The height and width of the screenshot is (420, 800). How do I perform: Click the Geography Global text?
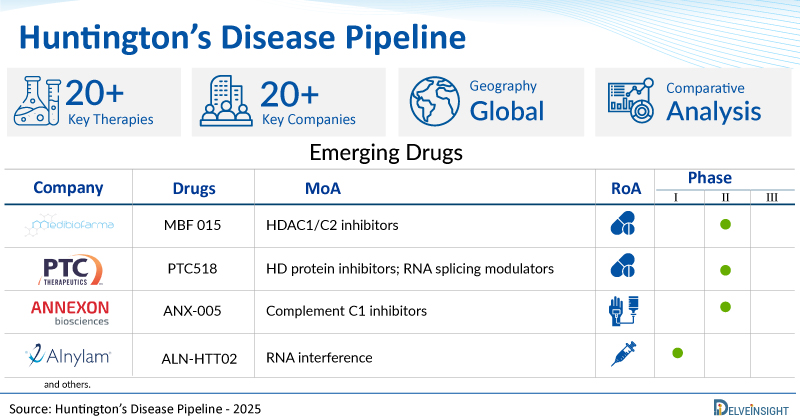click(x=507, y=101)
